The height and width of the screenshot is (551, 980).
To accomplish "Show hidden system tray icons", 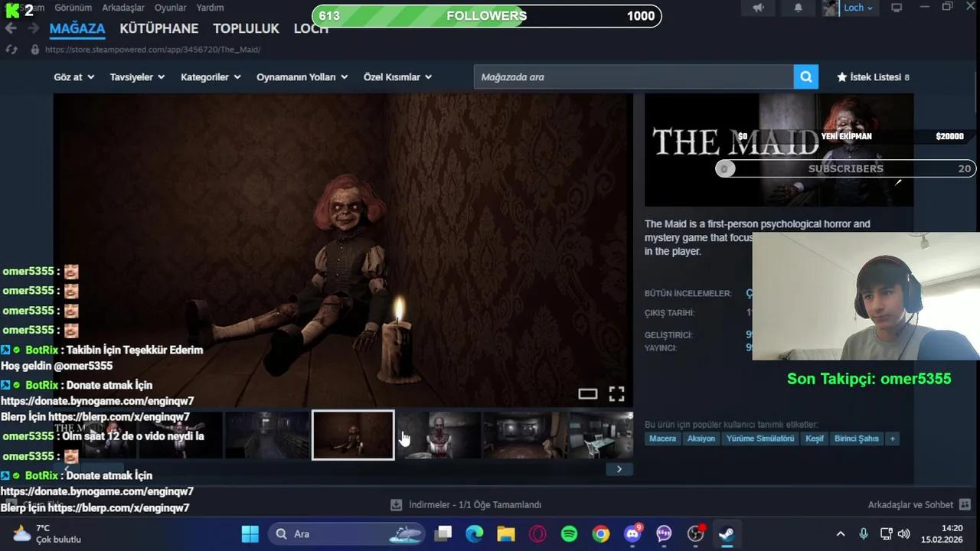I will 841,533.
